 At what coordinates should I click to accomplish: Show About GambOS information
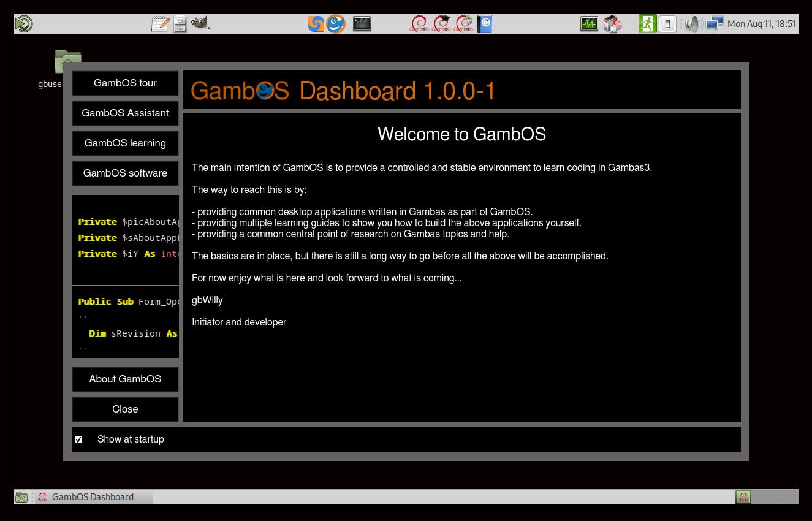(125, 379)
